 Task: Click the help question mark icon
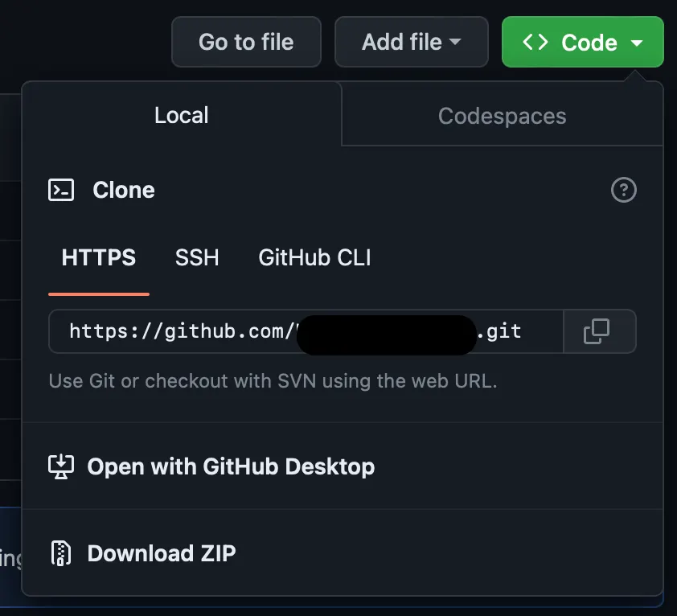click(x=623, y=190)
